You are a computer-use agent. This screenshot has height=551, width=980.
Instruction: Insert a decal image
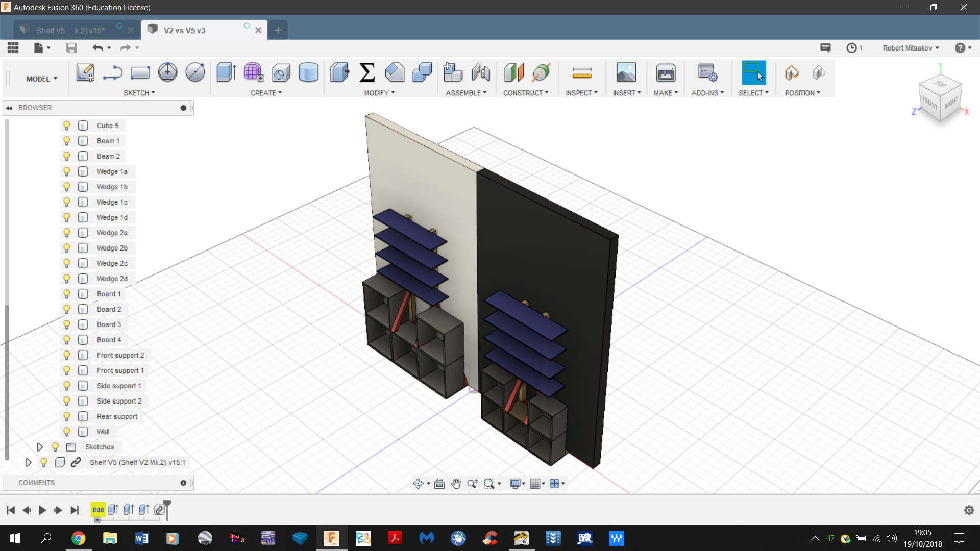pyautogui.click(x=626, y=73)
